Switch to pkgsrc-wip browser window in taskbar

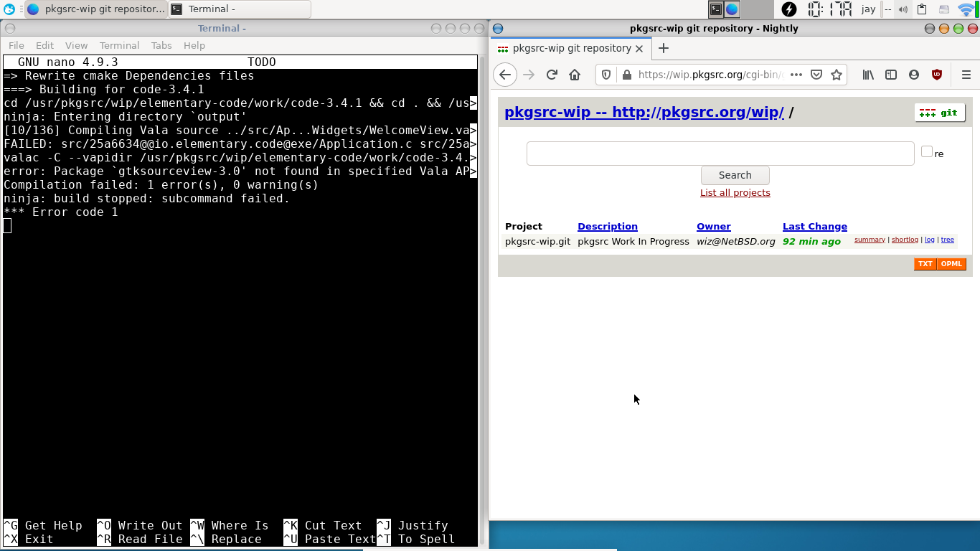click(x=96, y=9)
